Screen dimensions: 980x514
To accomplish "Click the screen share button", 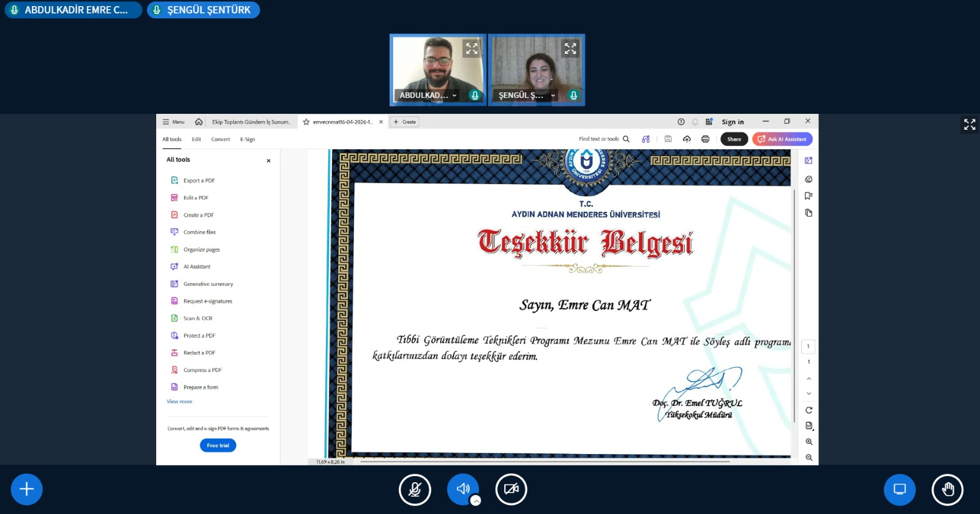I will [x=899, y=490].
